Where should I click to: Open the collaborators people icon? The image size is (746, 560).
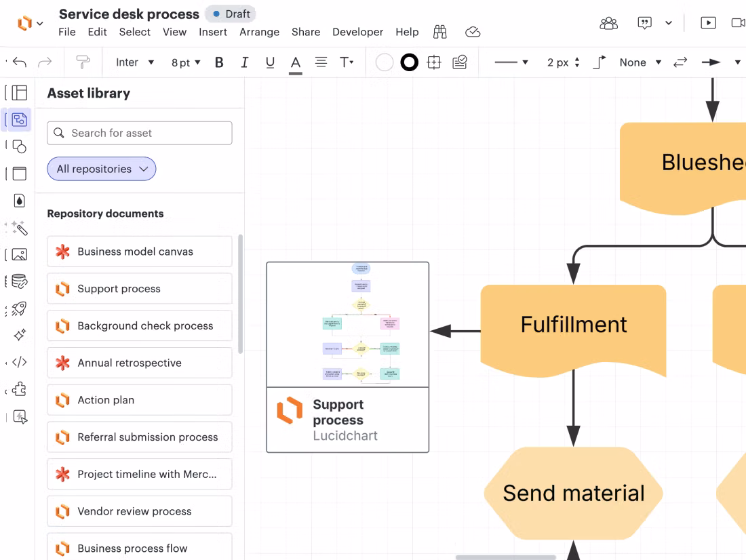pyautogui.click(x=609, y=23)
